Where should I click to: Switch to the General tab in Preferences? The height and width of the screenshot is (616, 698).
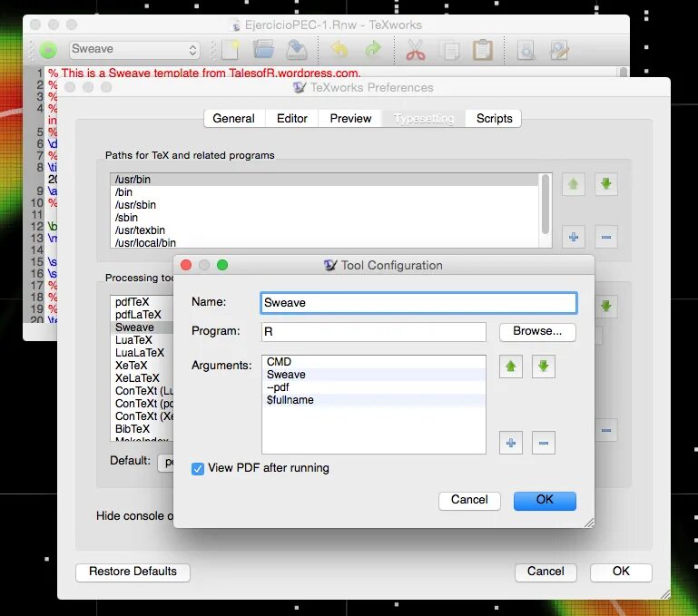[x=233, y=119]
